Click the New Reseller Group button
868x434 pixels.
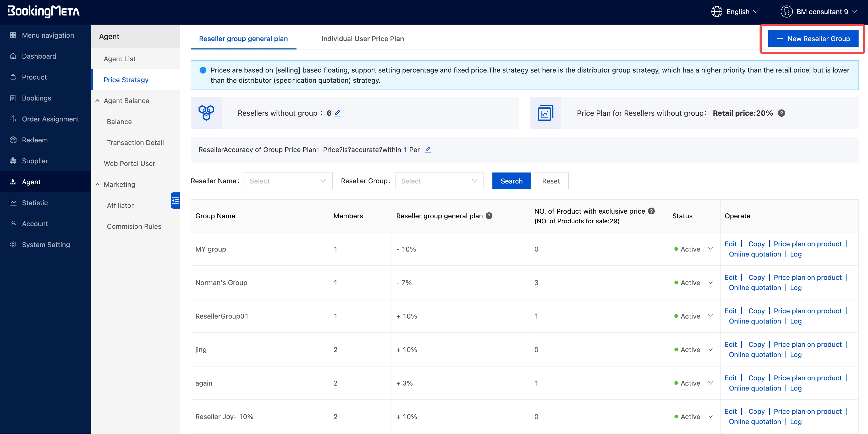click(813, 39)
